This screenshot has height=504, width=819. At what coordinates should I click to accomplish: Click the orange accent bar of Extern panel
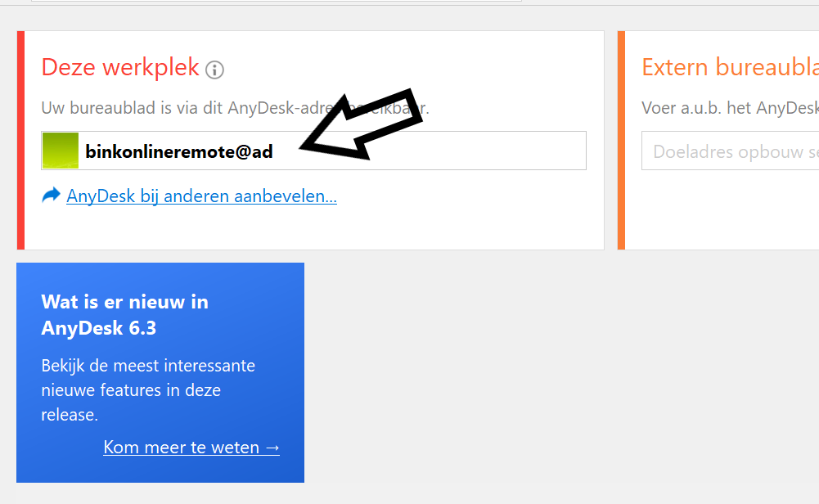621,140
